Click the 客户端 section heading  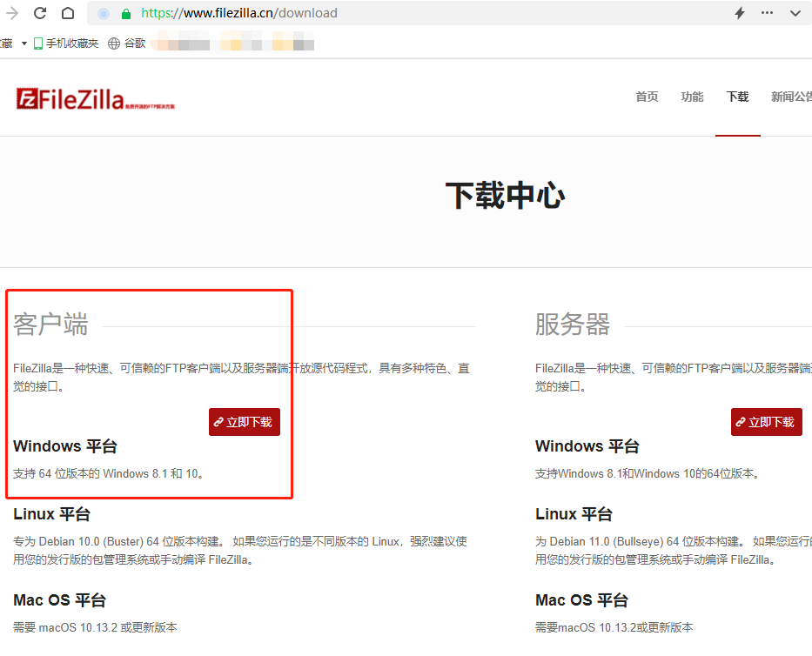tap(50, 325)
